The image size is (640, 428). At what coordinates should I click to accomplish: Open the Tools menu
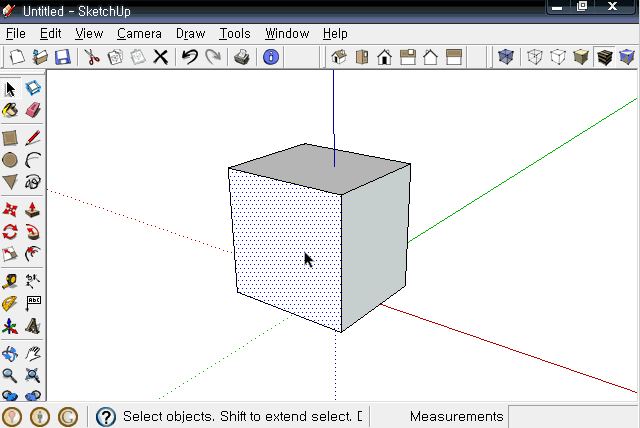click(x=235, y=33)
